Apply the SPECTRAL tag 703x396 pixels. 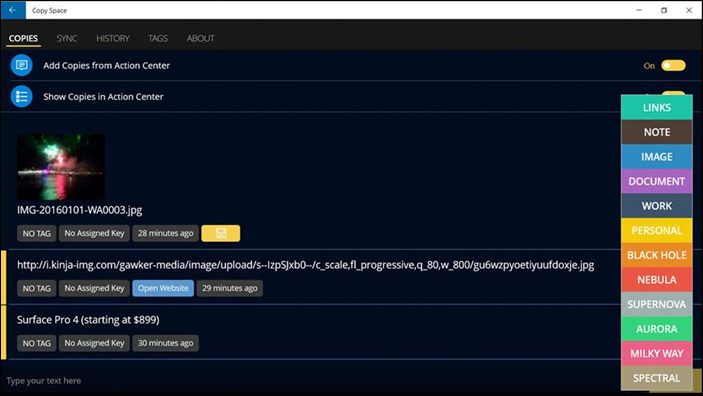pyautogui.click(x=657, y=378)
